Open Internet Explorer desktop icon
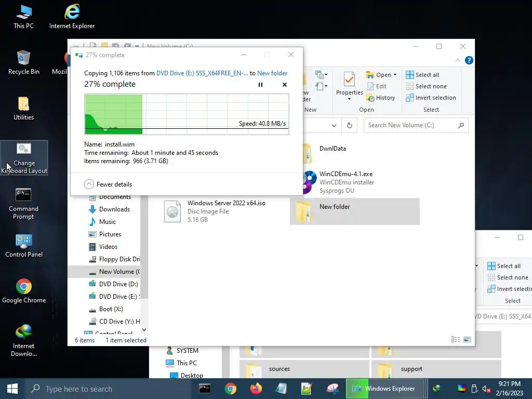 coord(72,17)
